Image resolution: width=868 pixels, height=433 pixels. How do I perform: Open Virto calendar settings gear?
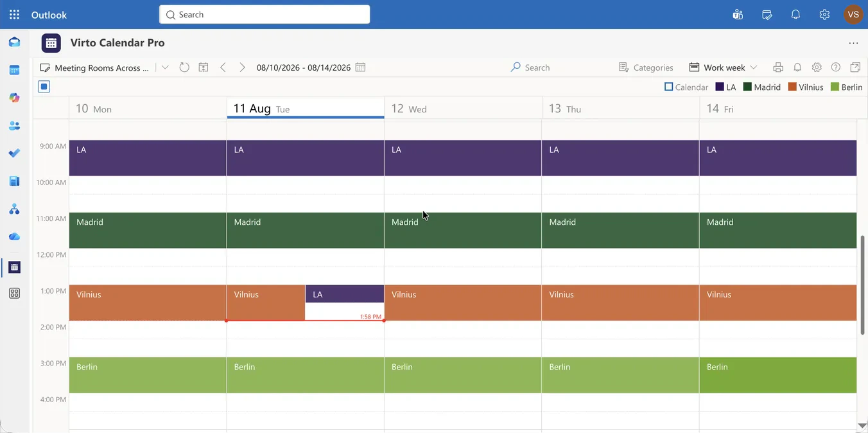point(817,67)
